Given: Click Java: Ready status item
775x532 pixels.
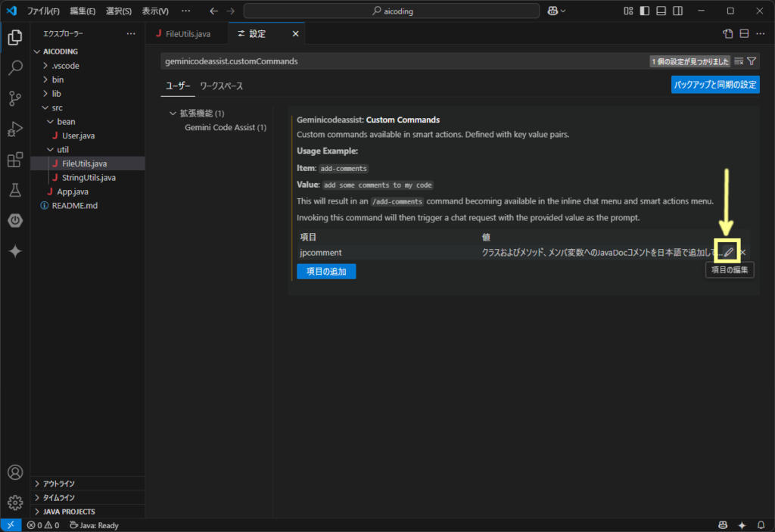Looking at the screenshot, I should (x=94, y=525).
